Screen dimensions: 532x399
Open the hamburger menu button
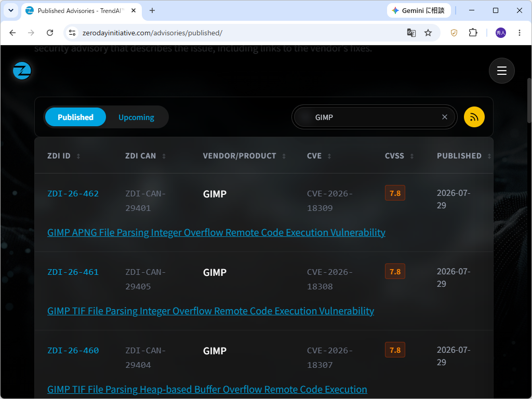click(501, 71)
